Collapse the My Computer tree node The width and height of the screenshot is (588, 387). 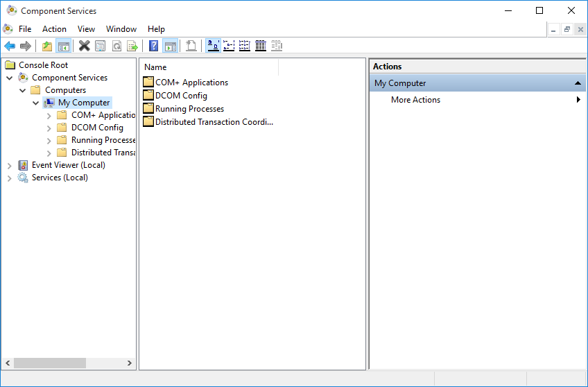36,103
